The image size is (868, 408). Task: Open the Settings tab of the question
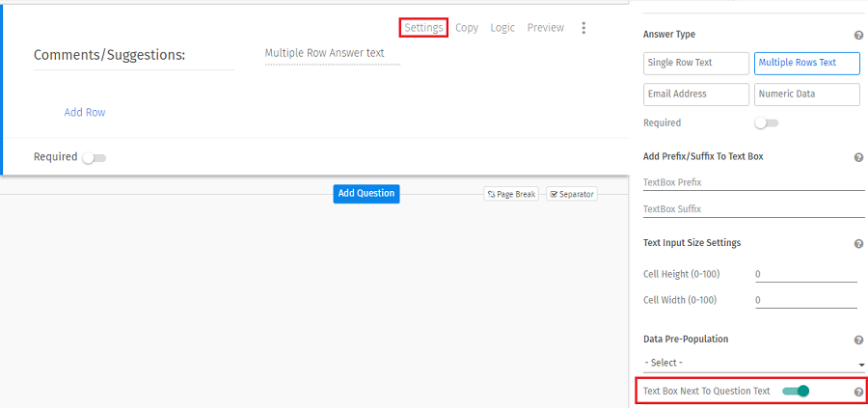pos(423,28)
